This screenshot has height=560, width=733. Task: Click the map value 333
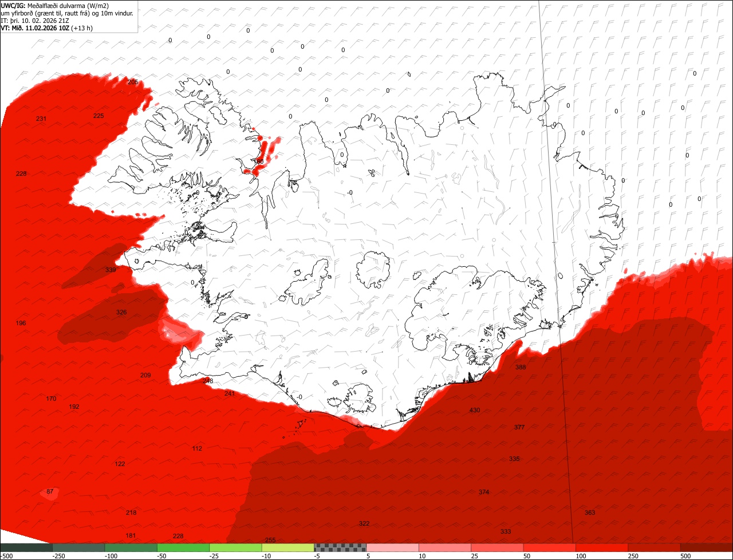tap(506, 532)
